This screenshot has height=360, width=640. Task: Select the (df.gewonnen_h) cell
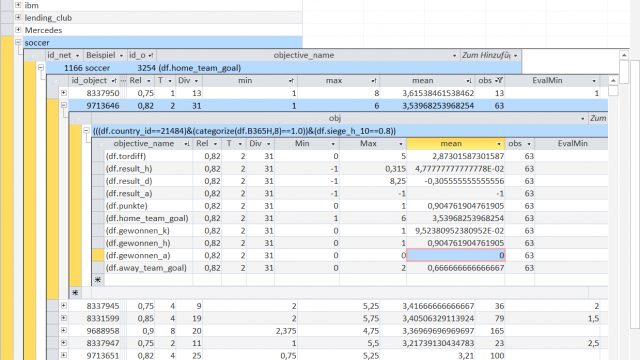tap(148, 243)
